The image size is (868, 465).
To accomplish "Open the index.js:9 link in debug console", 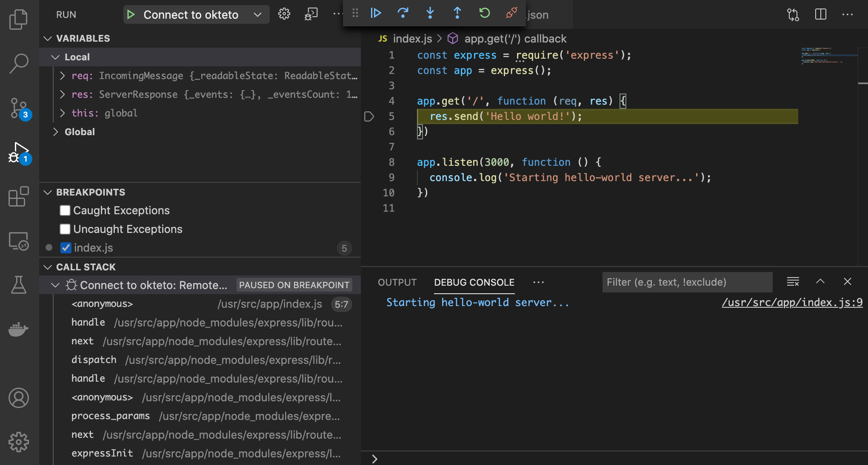I will pos(792,302).
